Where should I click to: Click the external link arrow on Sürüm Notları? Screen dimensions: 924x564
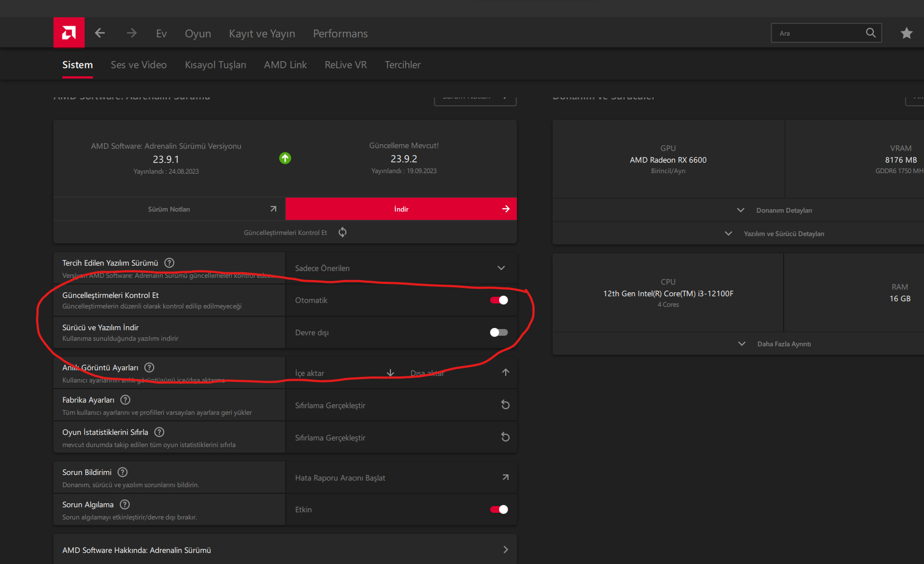273,209
